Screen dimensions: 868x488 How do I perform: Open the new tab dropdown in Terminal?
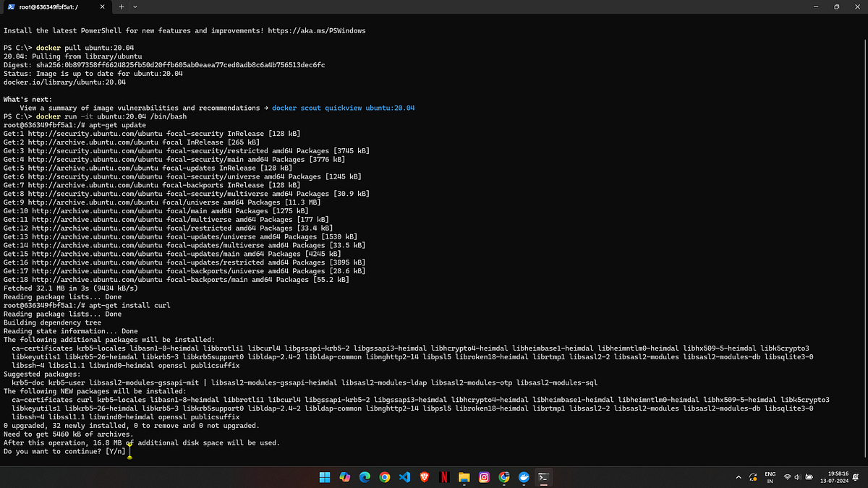[x=135, y=7]
